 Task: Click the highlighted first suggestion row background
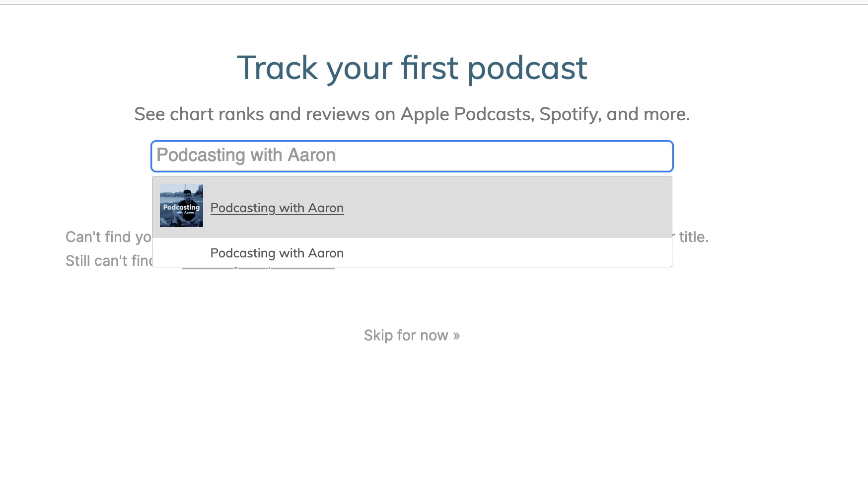coord(497,207)
